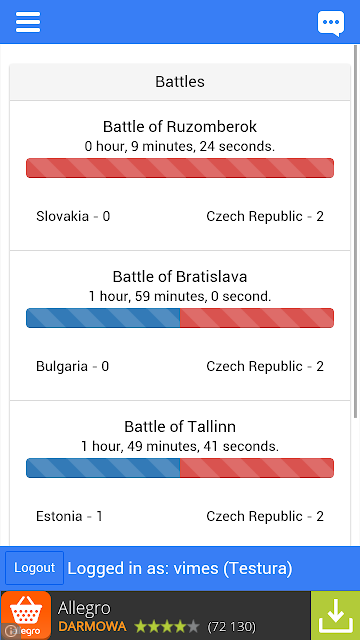Viewport: 360px width, 640px height.
Task: Click the vertical scrollbar on the right
Action: [356, 231]
